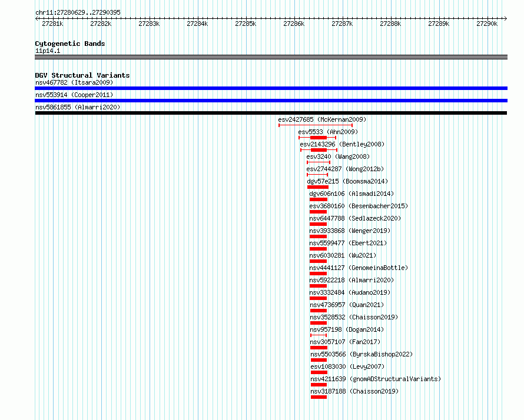Click the nsv553914 (Cooper2011) blue variant bar
This screenshot has height=420, width=524.
[271, 101]
